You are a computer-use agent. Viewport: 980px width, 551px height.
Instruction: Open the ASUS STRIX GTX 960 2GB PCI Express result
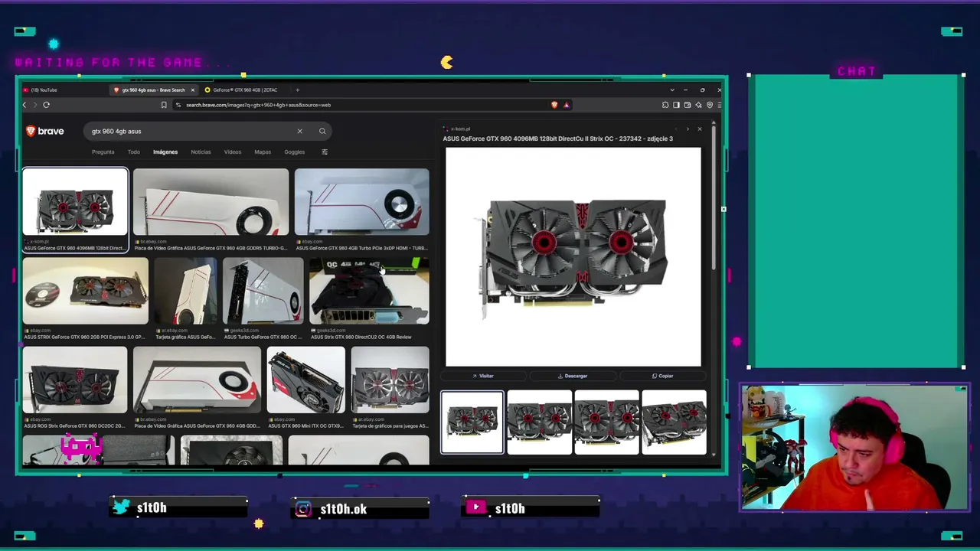coord(85,298)
